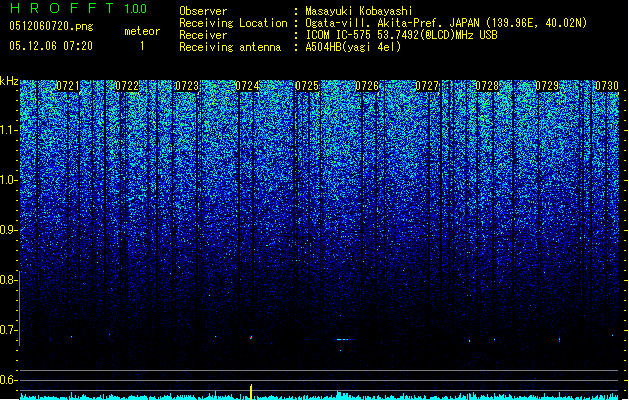
Task: Click the 0.7 kHz axis tick label
Action: coord(8,330)
